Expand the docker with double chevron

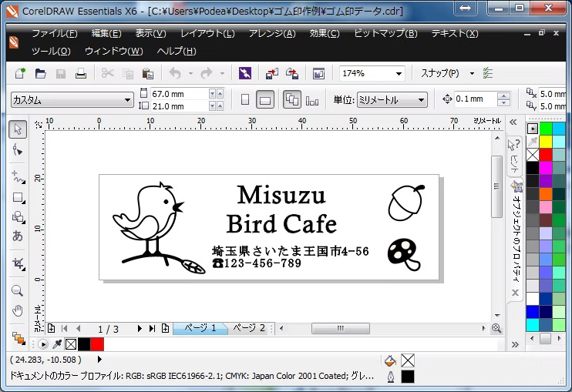coord(513,122)
